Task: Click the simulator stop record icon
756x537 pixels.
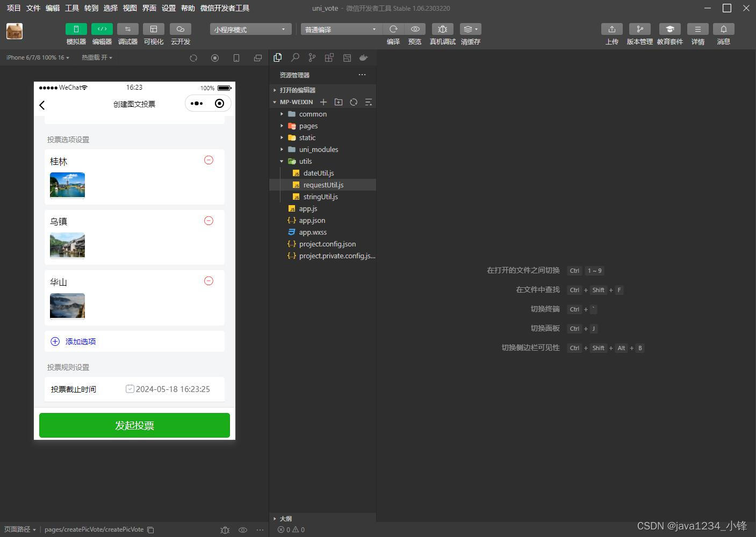Action: 215,58
